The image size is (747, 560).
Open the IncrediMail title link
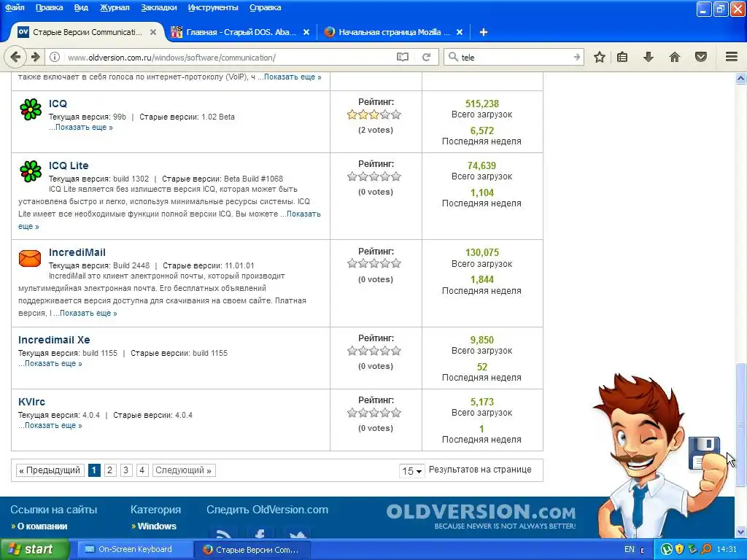(77, 252)
